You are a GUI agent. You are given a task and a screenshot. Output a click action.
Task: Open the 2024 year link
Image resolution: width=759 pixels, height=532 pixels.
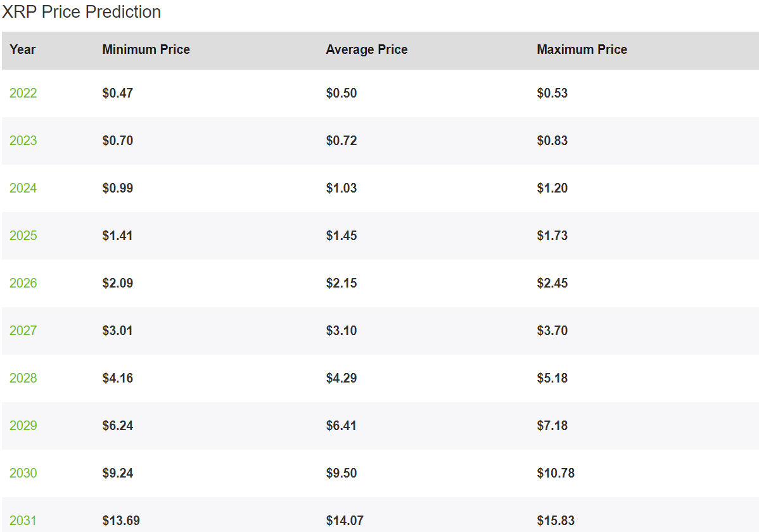click(23, 188)
